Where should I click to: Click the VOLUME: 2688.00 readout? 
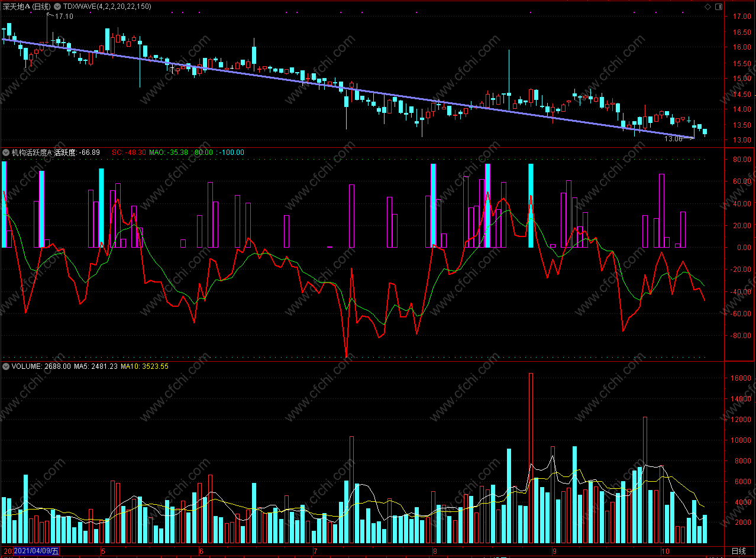41,366
